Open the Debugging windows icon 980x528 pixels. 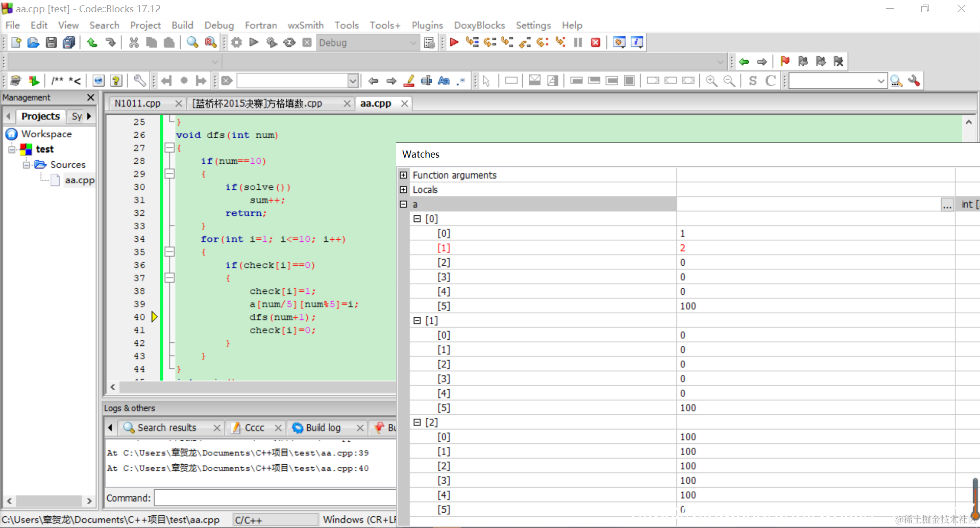click(619, 42)
